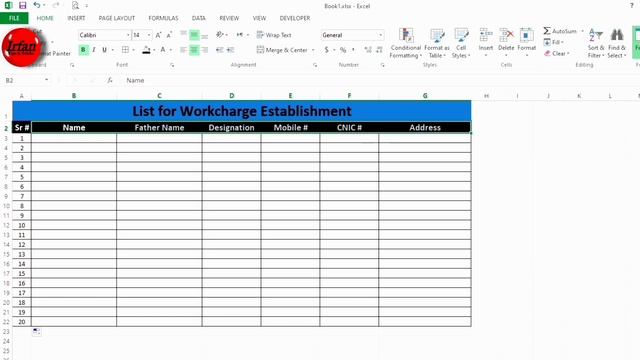Open the Orientation text rotation tool
Viewport: 640px width, 360px height.
point(220,35)
